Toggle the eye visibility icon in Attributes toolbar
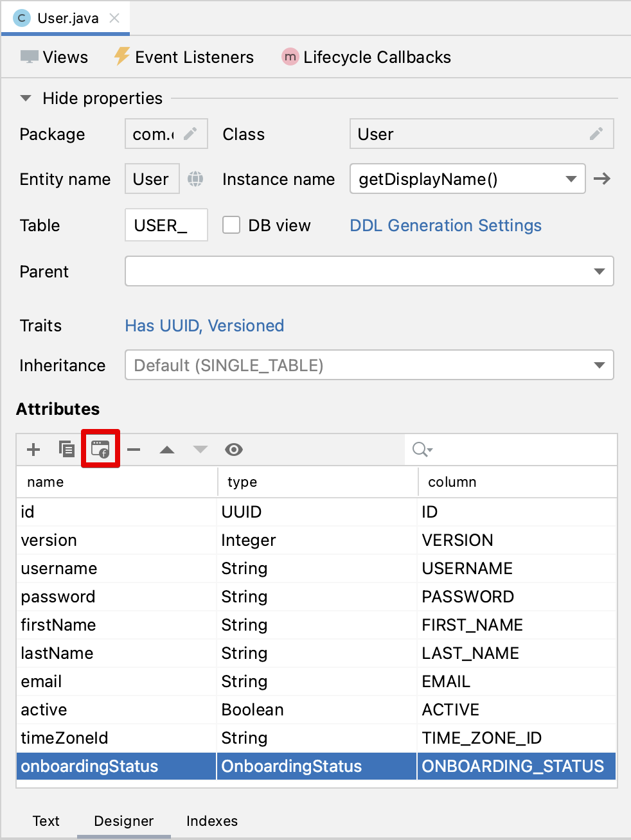 coord(234,450)
